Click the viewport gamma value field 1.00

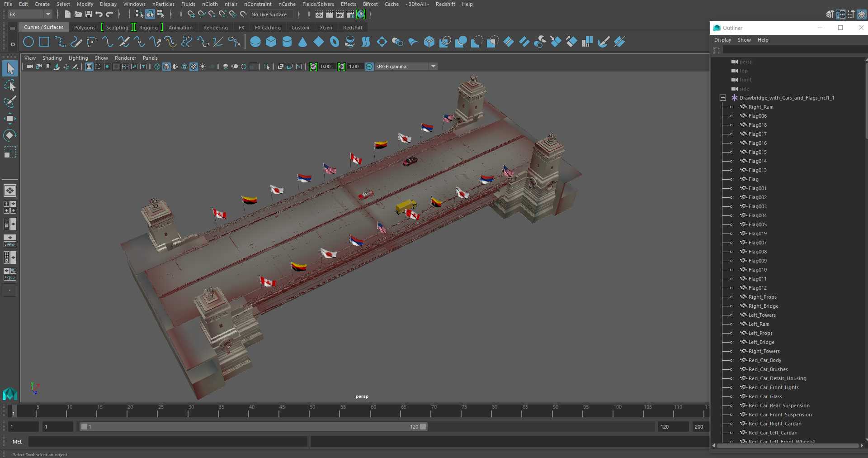click(x=355, y=67)
